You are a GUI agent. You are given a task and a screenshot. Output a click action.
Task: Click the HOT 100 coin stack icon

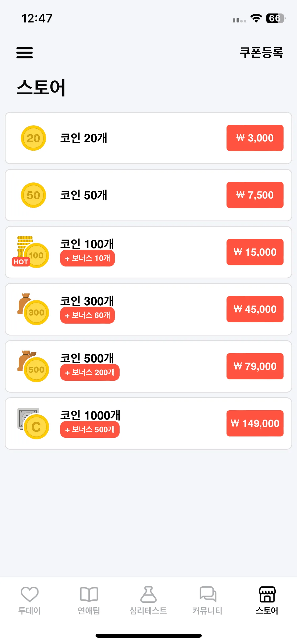(x=31, y=252)
